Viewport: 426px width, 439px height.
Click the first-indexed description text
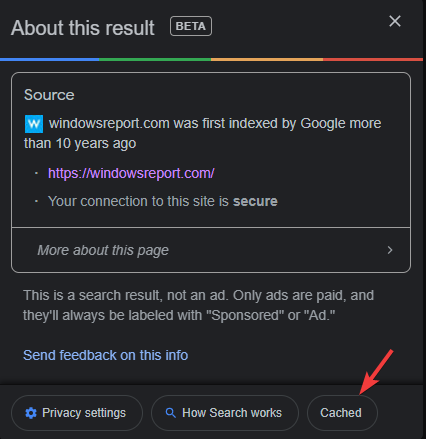[x=203, y=133]
